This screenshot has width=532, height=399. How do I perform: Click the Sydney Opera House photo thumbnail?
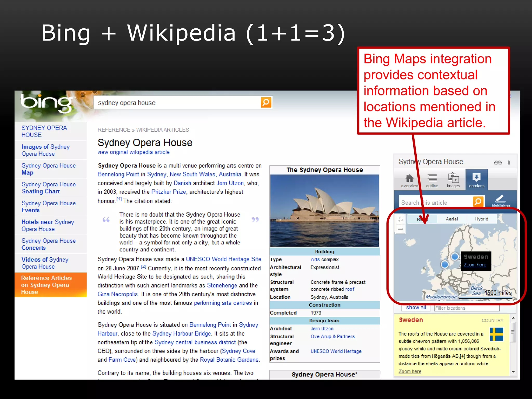324,211
